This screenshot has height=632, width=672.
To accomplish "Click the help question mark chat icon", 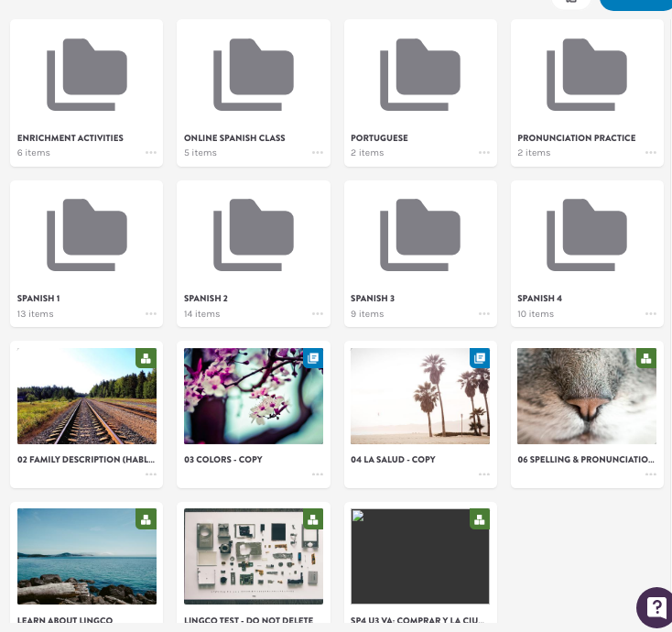I will click(655, 607).
